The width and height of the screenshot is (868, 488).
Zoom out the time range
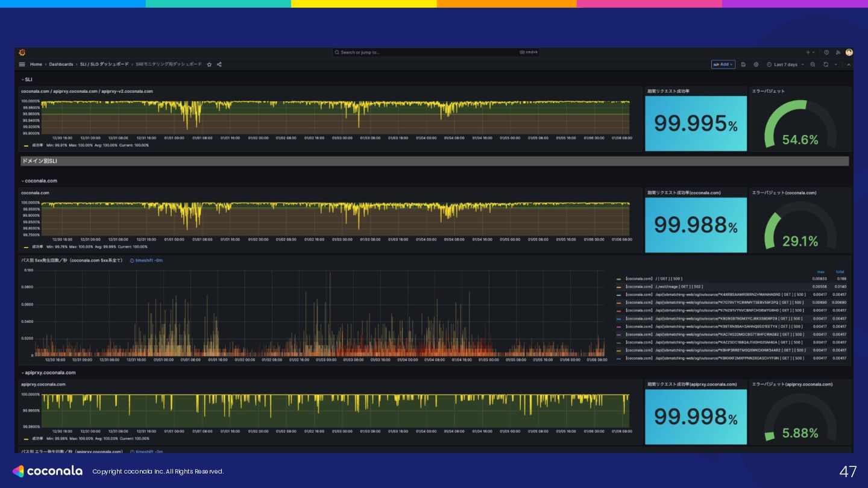click(x=813, y=64)
